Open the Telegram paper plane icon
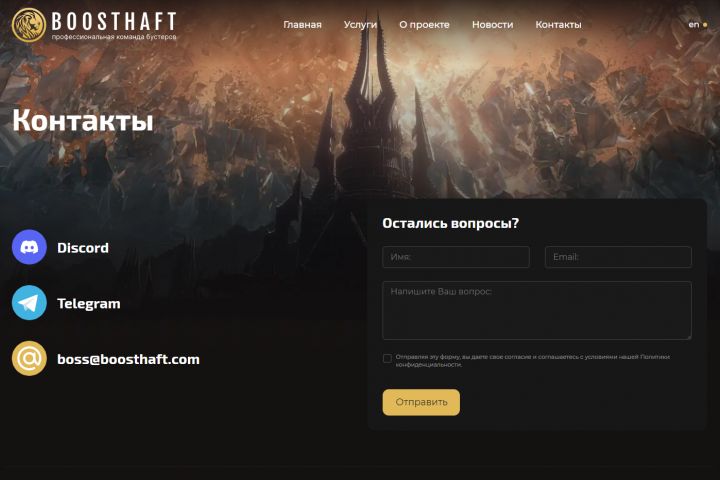Viewport: 720px width, 480px height. pyautogui.click(x=29, y=303)
